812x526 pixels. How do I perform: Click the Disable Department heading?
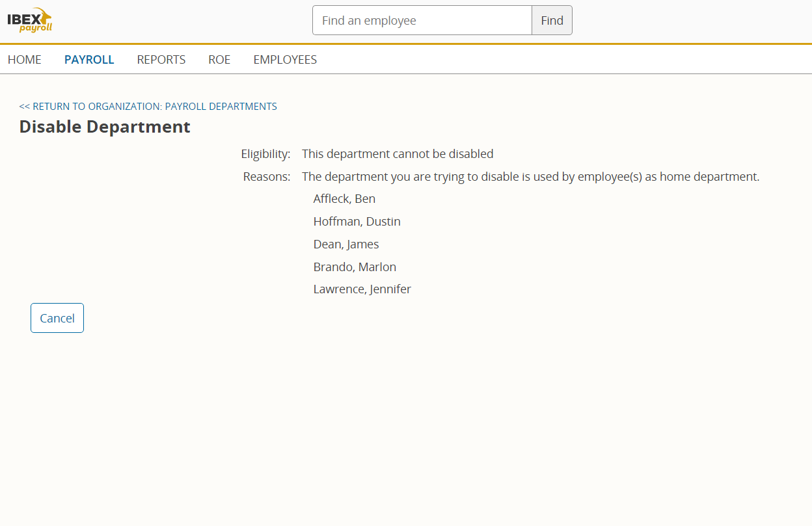click(x=105, y=127)
